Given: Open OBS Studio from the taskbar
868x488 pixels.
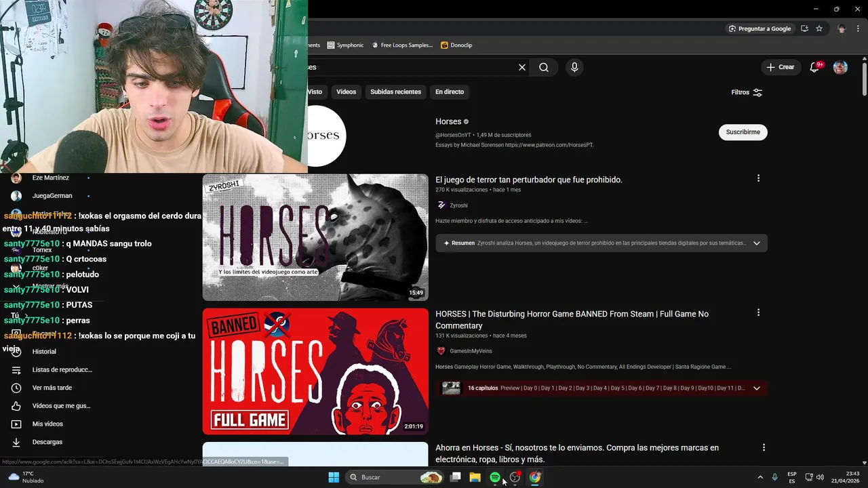Looking at the screenshot, I should [x=515, y=477].
